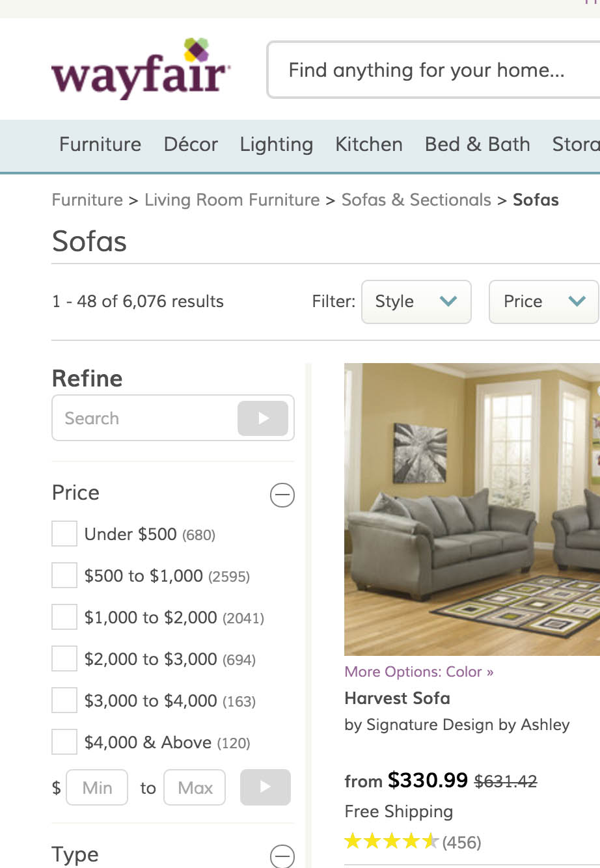Focus the Min price input field
Image resolution: width=600 pixels, height=868 pixels.
tap(97, 787)
